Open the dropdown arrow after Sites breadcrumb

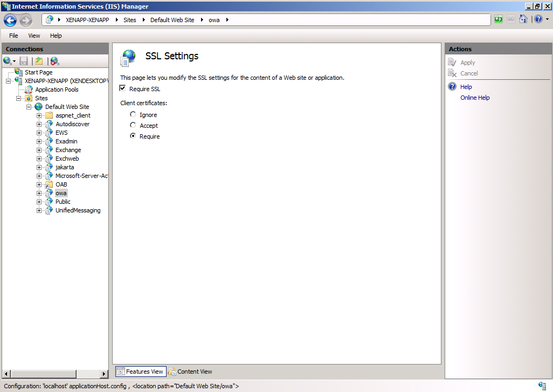[x=143, y=20]
